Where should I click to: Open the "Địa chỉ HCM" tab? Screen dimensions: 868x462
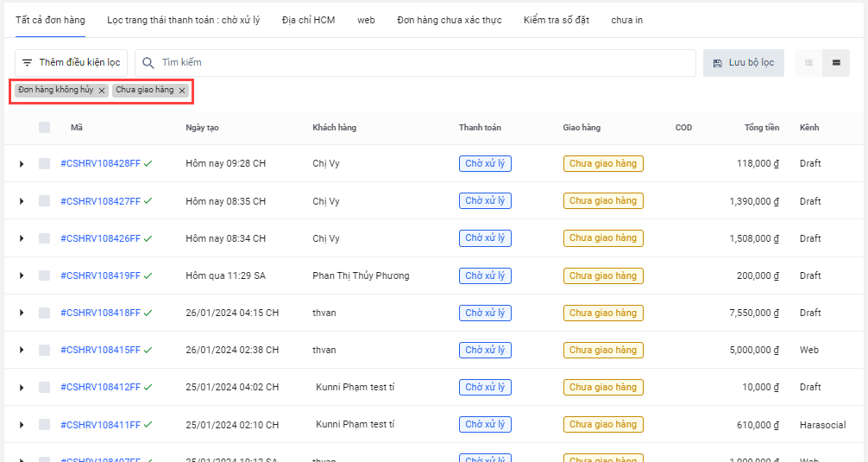pos(308,20)
